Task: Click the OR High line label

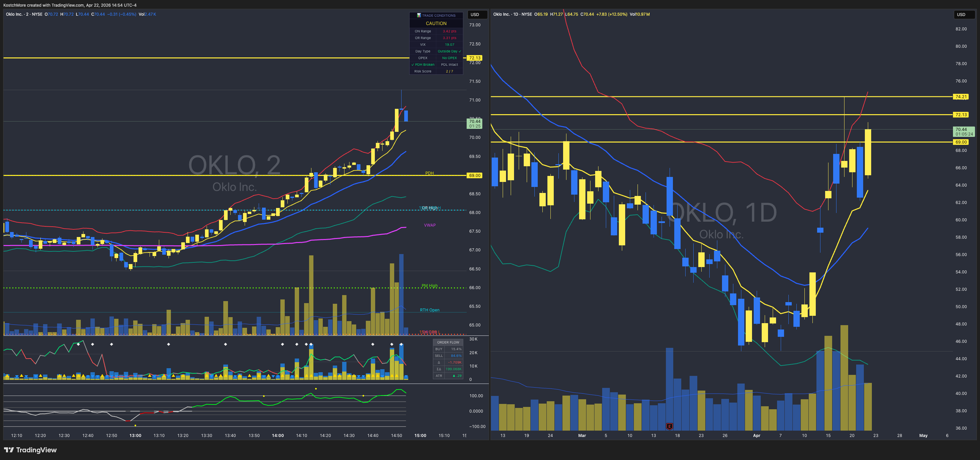Action: (x=430, y=208)
